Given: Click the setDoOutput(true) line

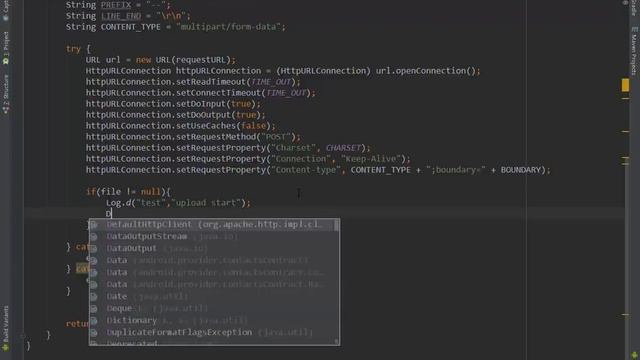Looking at the screenshot, I should pyautogui.click(x=176, y=115).
